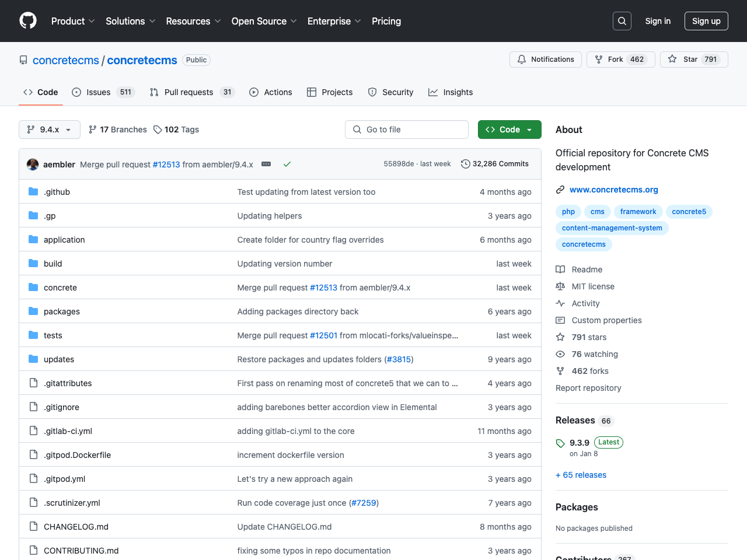Click the #7259 issue link
747x560 pixels.
click(364, 503)
